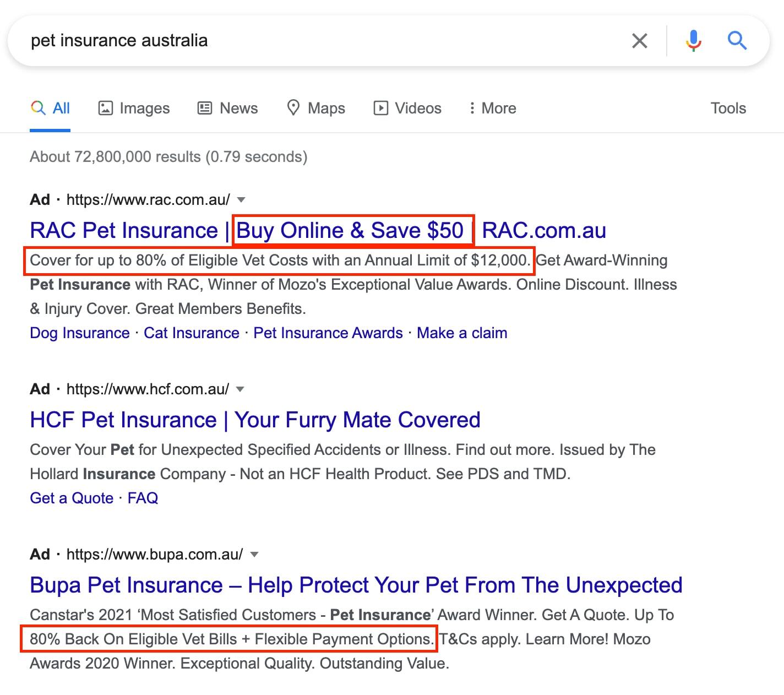Open the Dog Insurance sitelink
Screen dimensions: 784x695
pos(80,333)
